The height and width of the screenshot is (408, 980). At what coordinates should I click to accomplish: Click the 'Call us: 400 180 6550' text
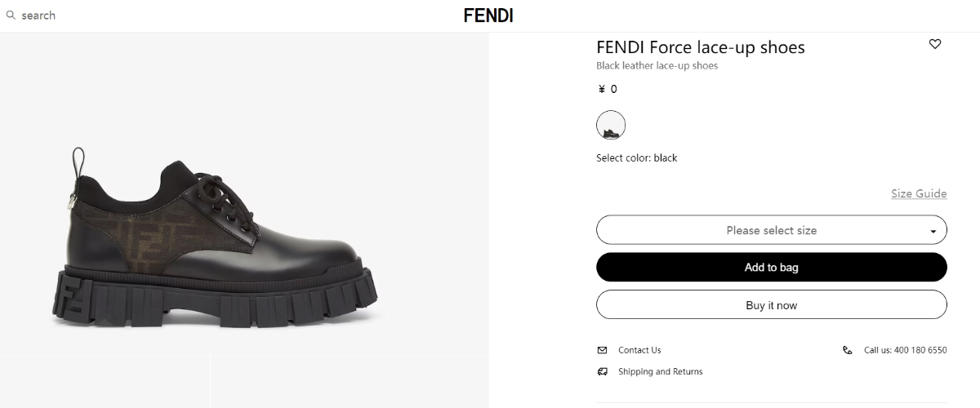click(x=905, y=350)
